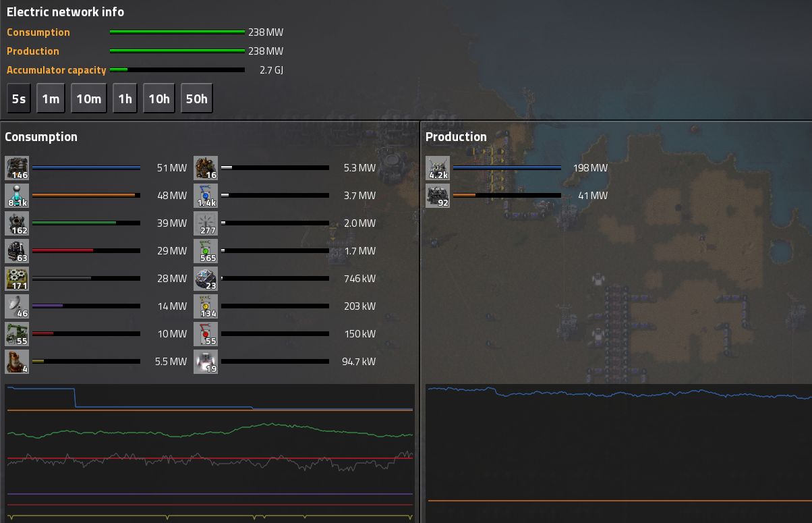Click the consumer icon labeled 8.1k

coord(17,196)
